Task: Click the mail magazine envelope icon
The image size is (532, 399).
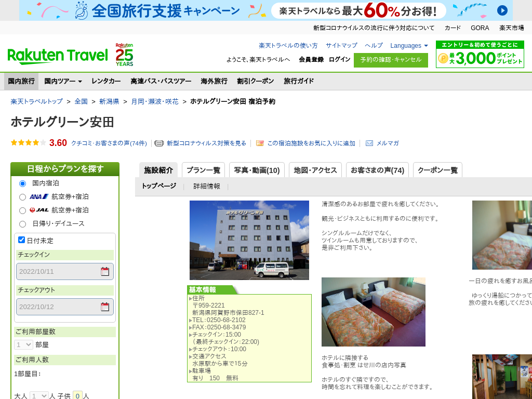Action: pos(369,143)
